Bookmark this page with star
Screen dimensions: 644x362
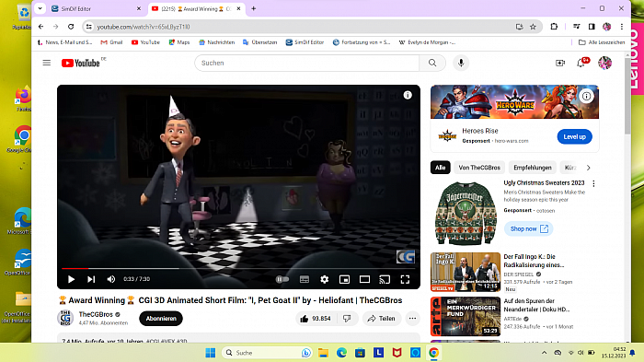tap(533, 27)
